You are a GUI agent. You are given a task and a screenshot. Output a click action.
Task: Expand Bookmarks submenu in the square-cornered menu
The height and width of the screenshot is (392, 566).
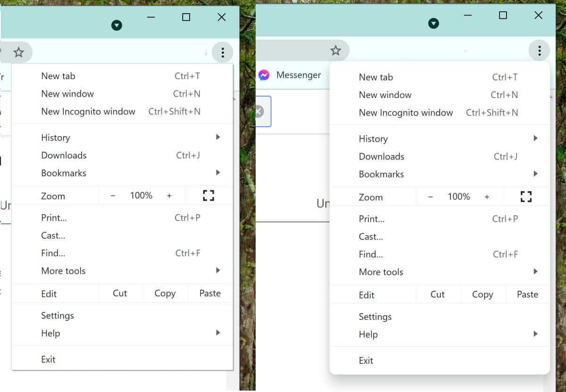(218, 173)
